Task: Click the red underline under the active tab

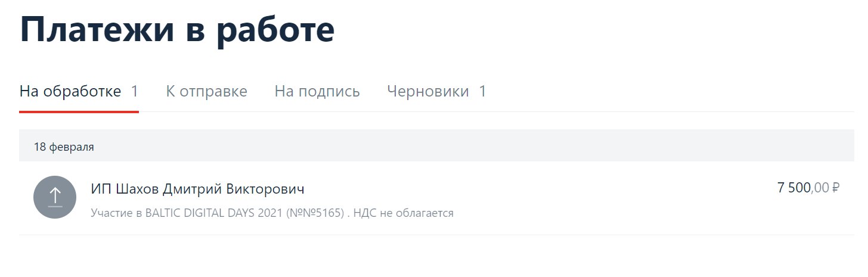Action: click(x=79, y=111)
